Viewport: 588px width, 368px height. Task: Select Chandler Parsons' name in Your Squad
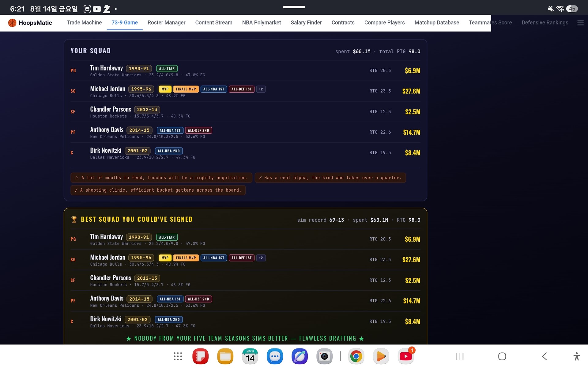(x=111, y=109)
